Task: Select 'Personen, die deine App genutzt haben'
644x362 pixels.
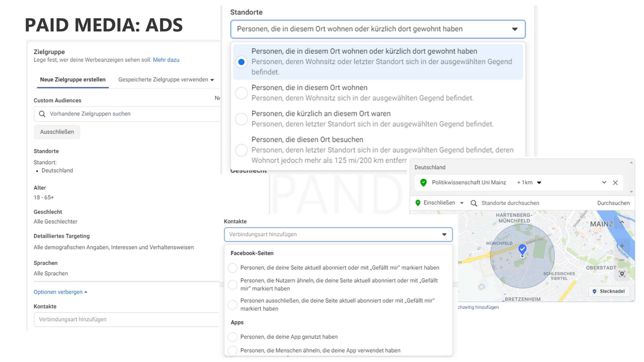Action: click(232, 337)
